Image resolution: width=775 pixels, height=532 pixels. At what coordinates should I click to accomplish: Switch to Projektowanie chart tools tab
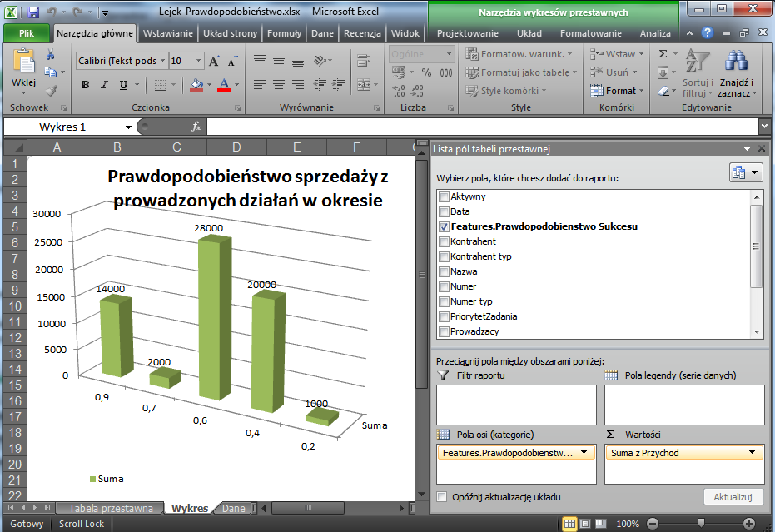point(468,33)
